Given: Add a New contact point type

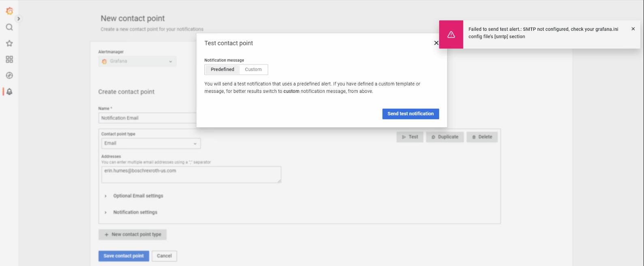Looking at the screenshot, I should pos(133,234).
